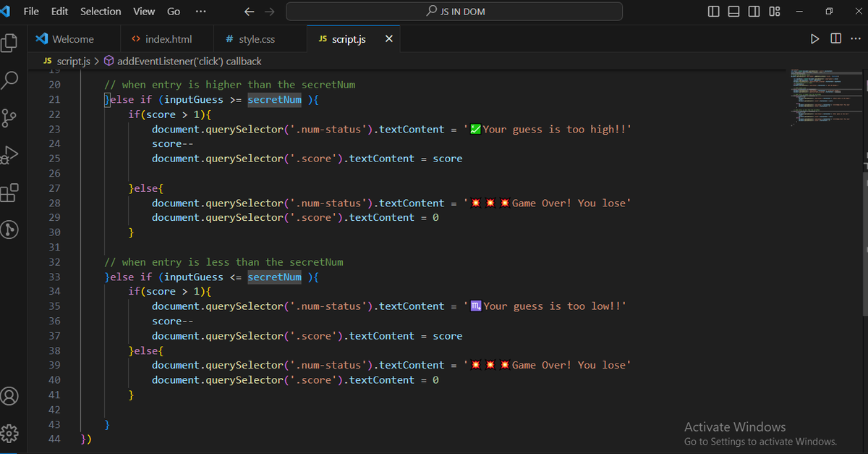Open the Explorer view in activity bar

click(9, 43)
